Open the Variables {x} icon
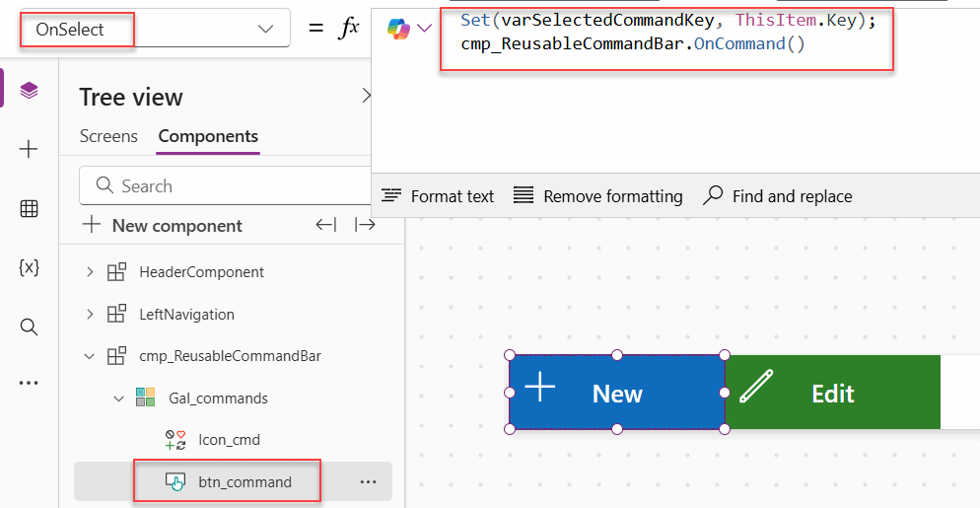 tap(29, 267)
